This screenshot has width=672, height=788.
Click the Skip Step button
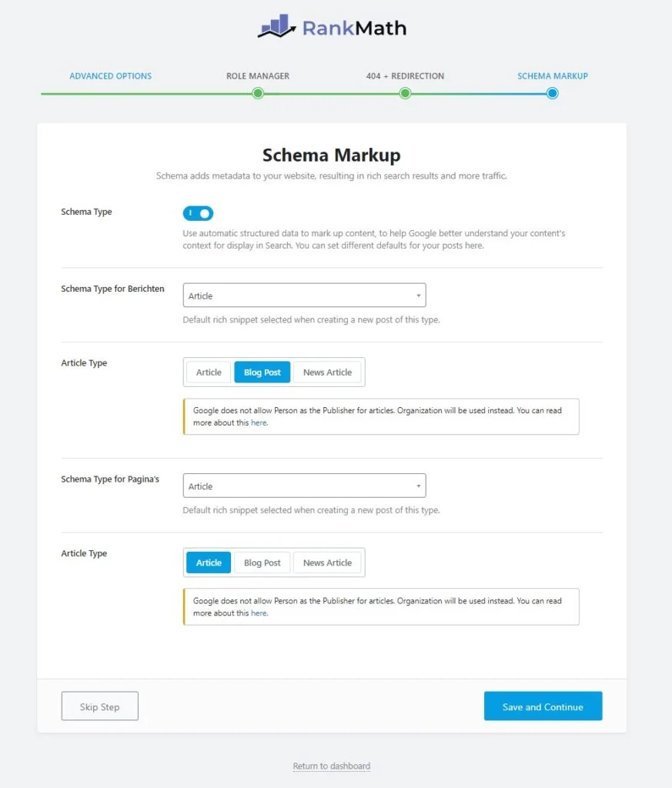click(99, 706)
